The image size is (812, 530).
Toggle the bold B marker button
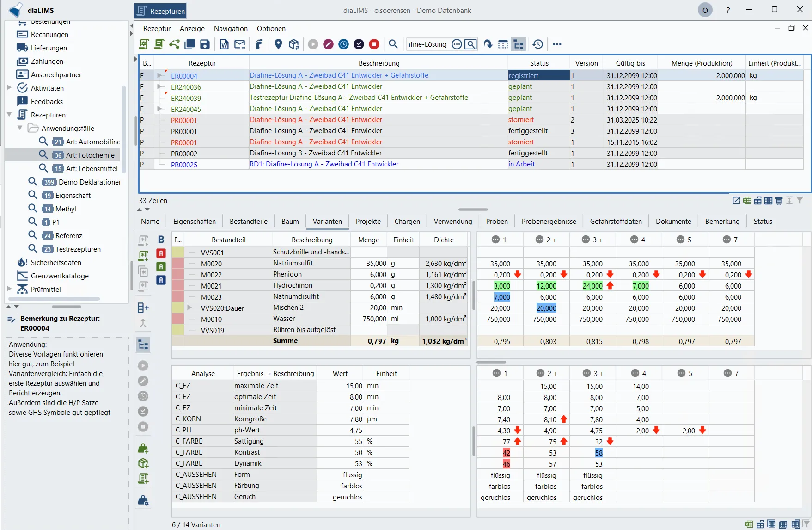[x=161, y=240]
